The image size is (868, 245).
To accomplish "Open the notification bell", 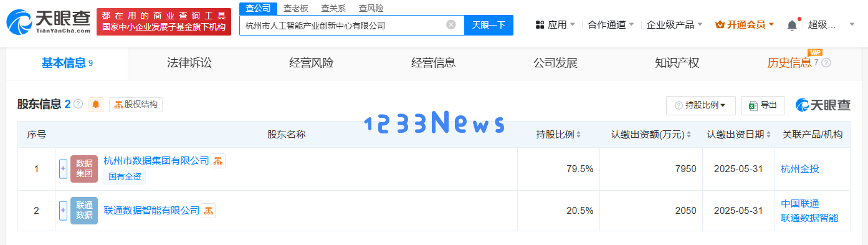I will (x=792, y=25).
